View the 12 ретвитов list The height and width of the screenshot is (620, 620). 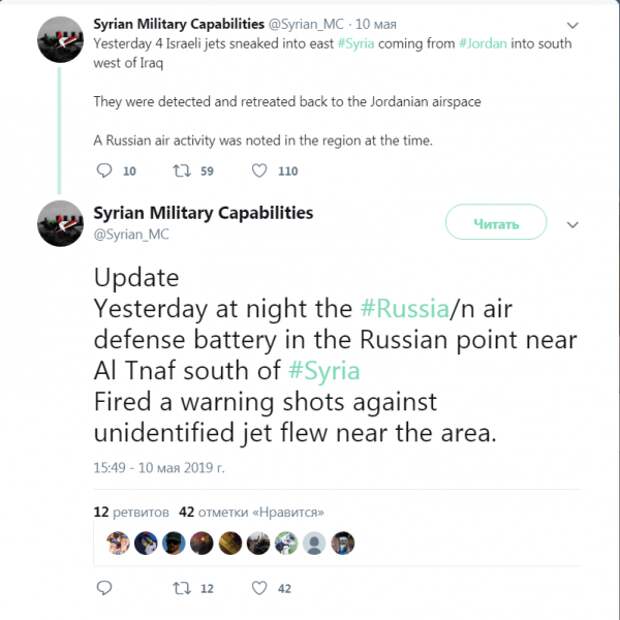[x=131, y=512]
